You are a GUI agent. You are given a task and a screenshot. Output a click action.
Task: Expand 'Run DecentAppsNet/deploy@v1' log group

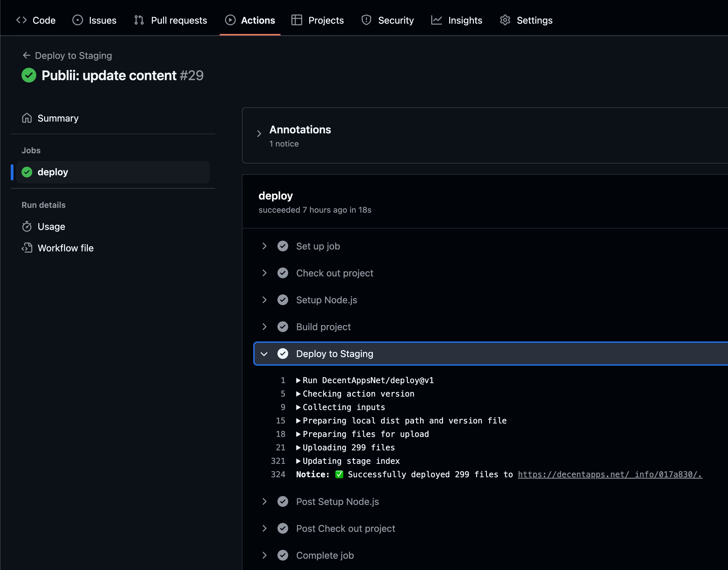click(x=365, y=380)
